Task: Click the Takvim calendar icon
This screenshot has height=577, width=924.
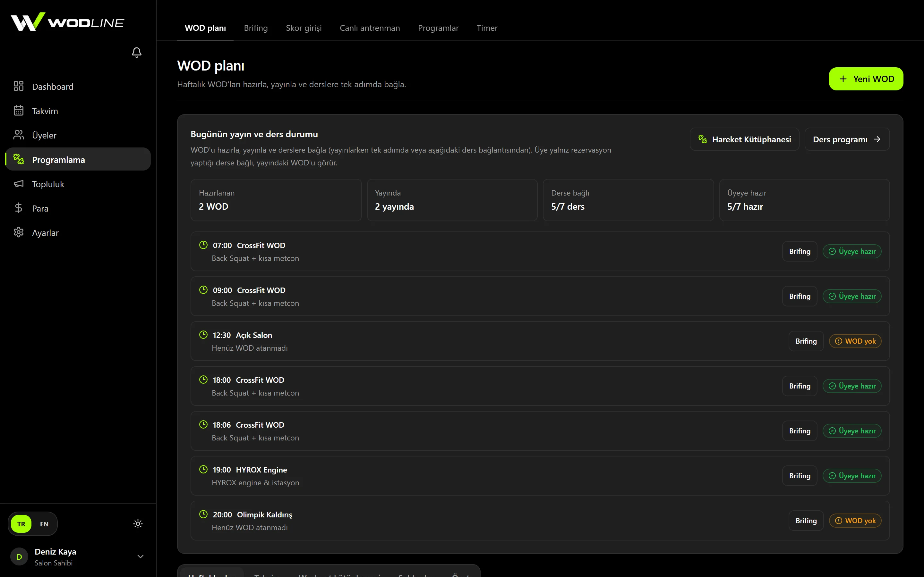Action: [18, 111]
